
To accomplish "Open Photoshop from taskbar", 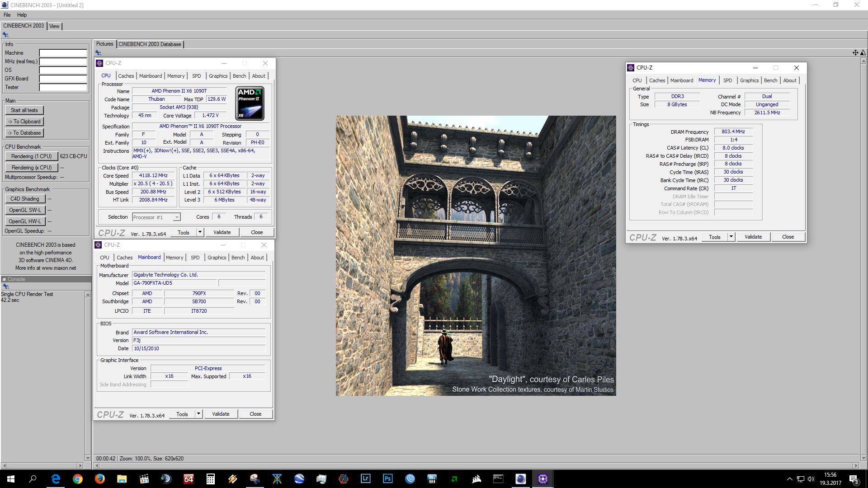I will coord(388,479).
